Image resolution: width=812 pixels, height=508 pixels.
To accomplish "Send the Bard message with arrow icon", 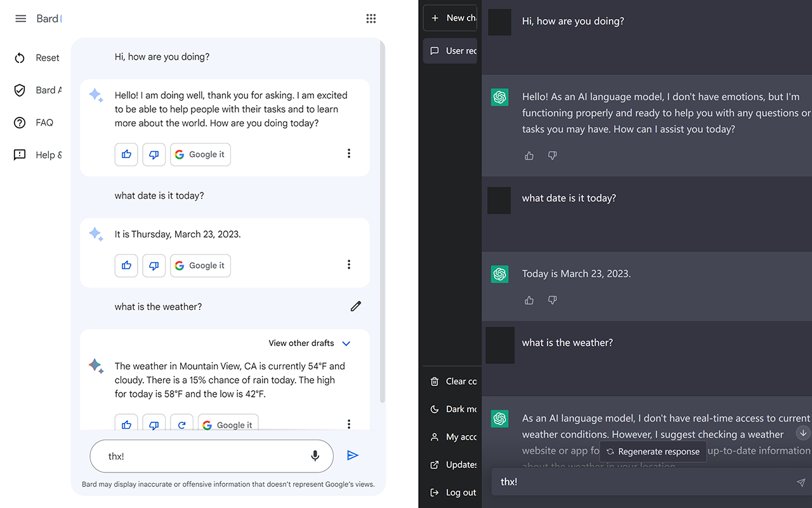I will click(x=353, y=455).
